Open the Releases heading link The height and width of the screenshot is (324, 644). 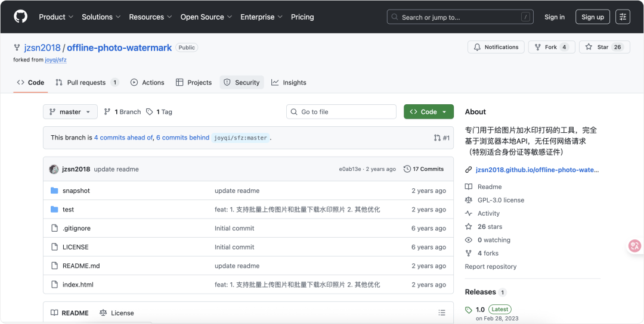(480, 292)
